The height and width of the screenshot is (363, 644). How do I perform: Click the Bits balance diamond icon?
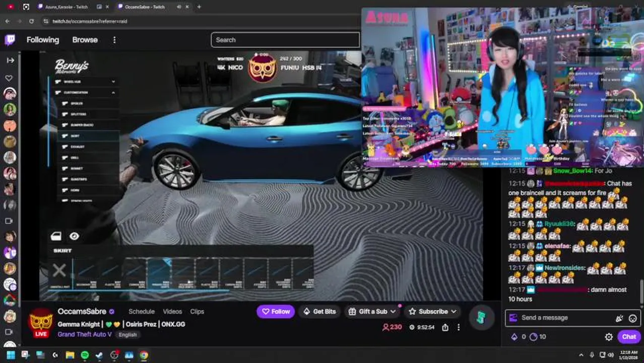pos(514,337)
